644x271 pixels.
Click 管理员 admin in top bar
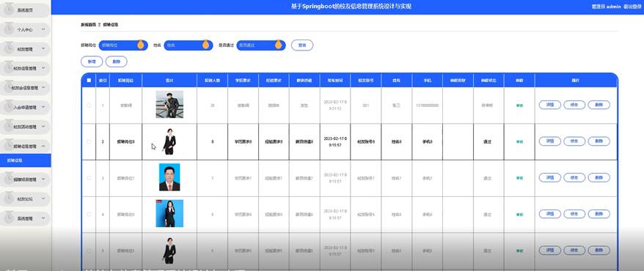[606, 7]
